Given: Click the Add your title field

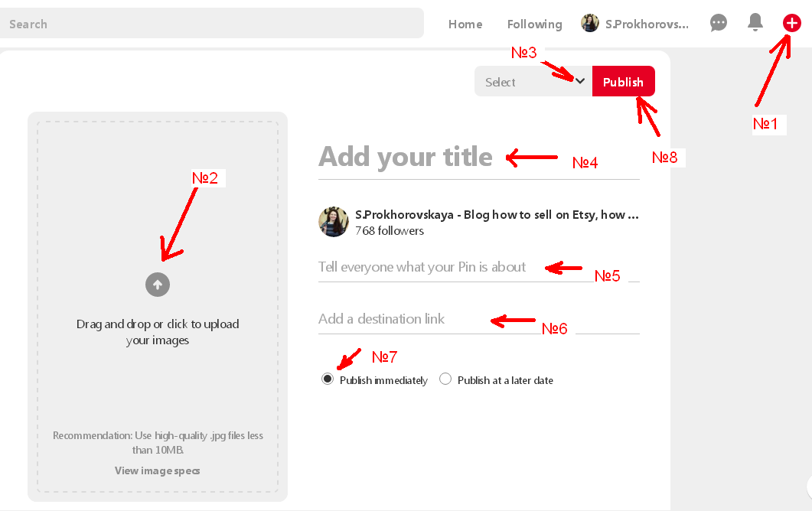Looking at the screenshot, I should point(479,157).
